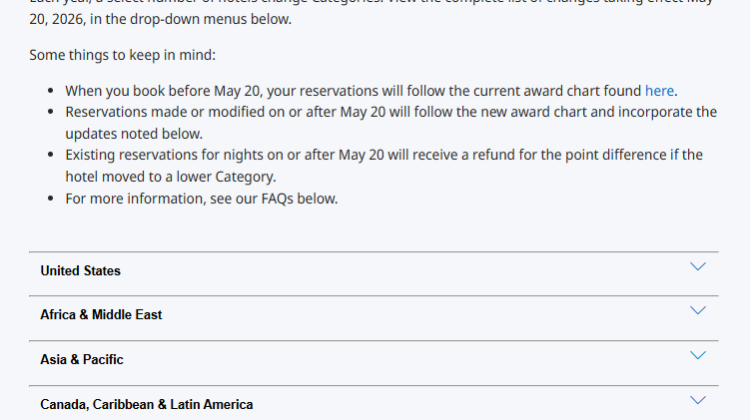Image resolution: width=750 pixels, height=420 pixels.
Task: Expand the United States section heading
Action: click(x=80, y=271)
